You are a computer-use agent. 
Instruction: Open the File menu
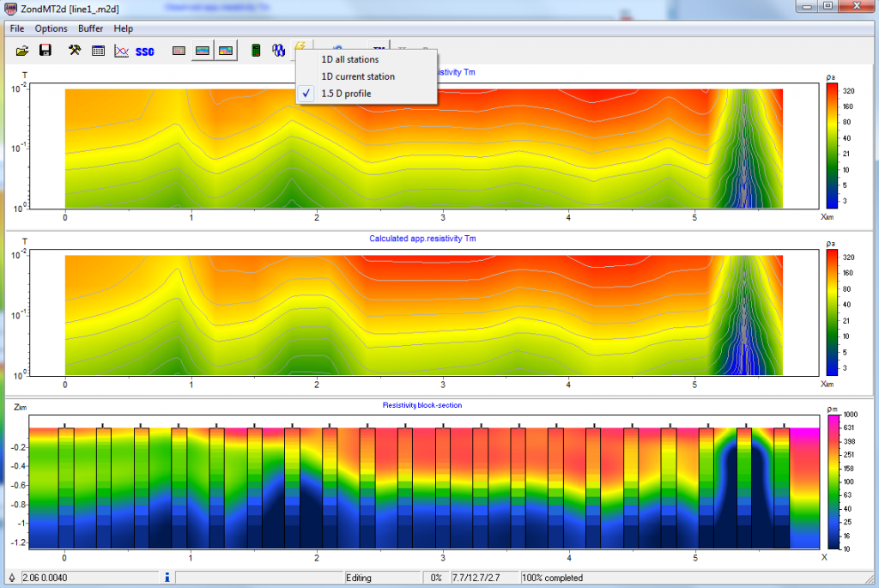pyautogui.click(x=17, y=28)
